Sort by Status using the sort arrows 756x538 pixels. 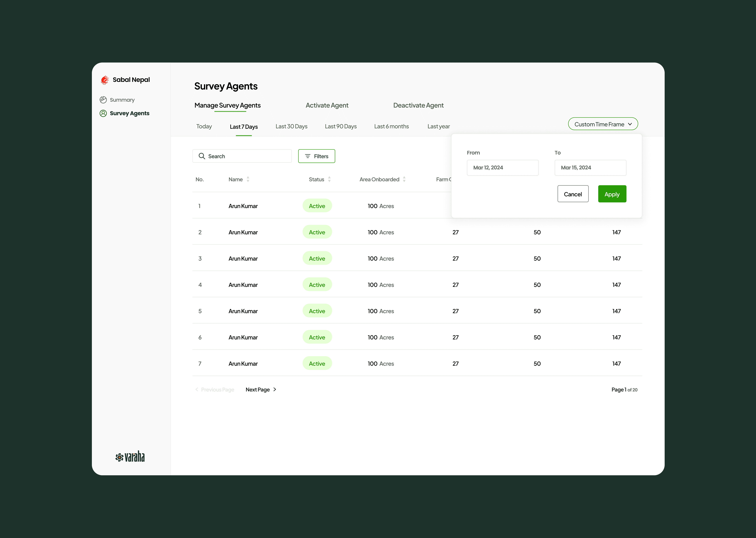tap(329, 179)
